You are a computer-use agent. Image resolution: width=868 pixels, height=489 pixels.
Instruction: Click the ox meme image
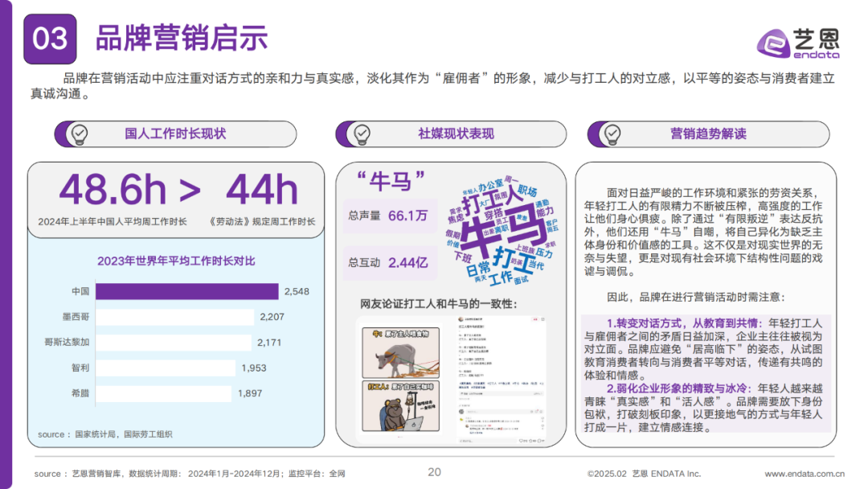[401, 353]
